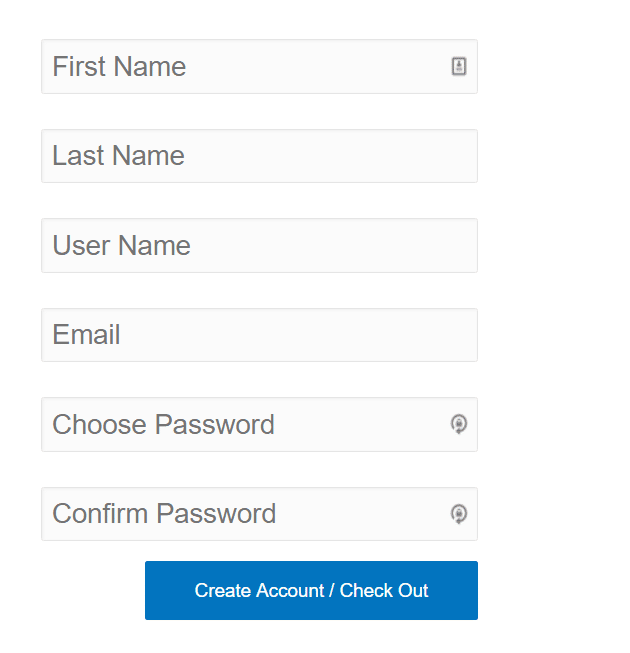Select the Email input box
Image resolution: width=630 pixels, height=653 pixels.
click(x=259, y=335)
